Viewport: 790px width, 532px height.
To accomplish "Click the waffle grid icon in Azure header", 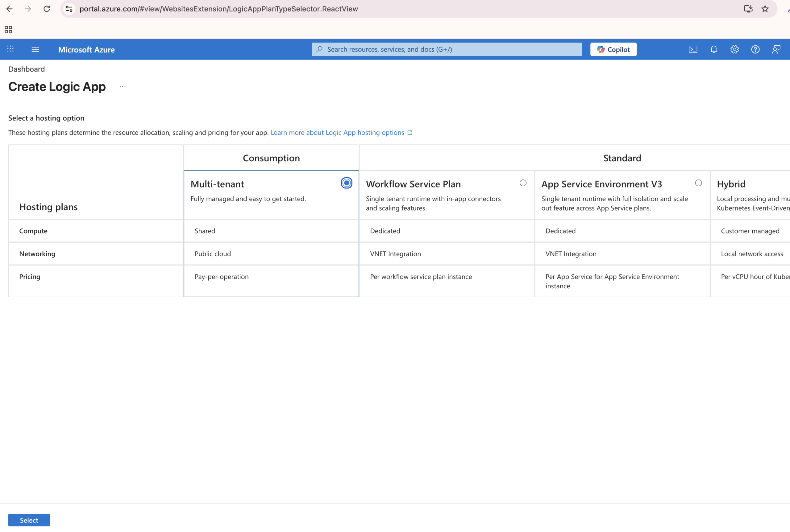I will tap(10, 49).
